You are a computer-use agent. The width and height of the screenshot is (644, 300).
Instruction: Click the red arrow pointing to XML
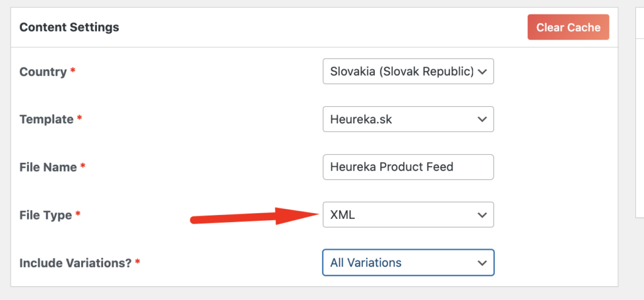tap(255, 216)
